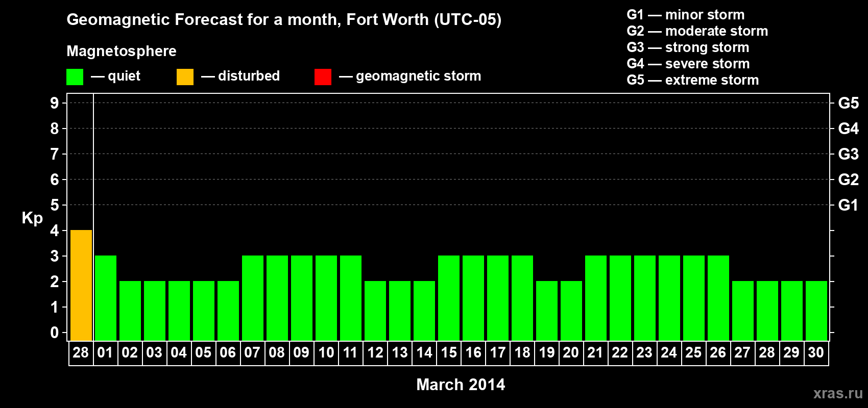Click the date cell '10'
The height and width of the screenshot is (408, 868).
326,353
